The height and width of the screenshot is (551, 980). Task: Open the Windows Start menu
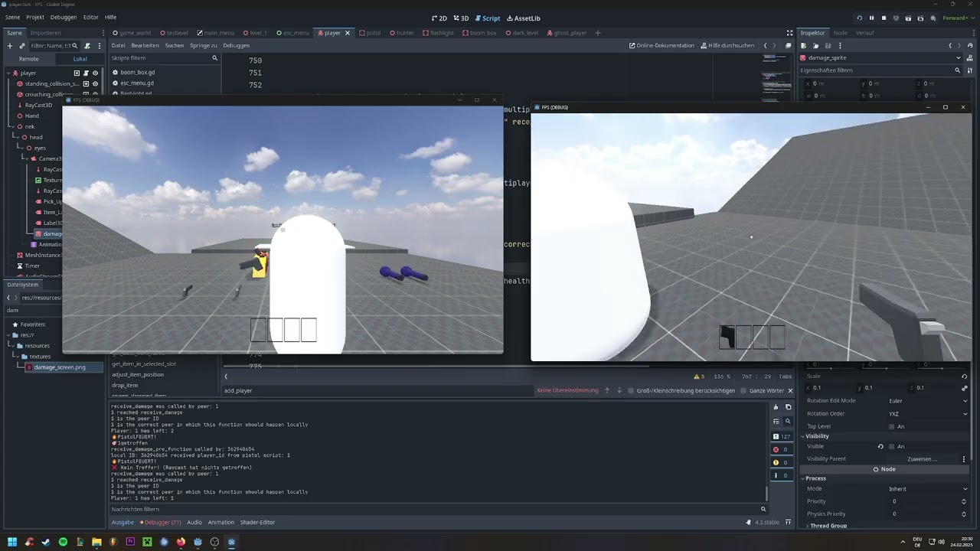click(12, 542)
